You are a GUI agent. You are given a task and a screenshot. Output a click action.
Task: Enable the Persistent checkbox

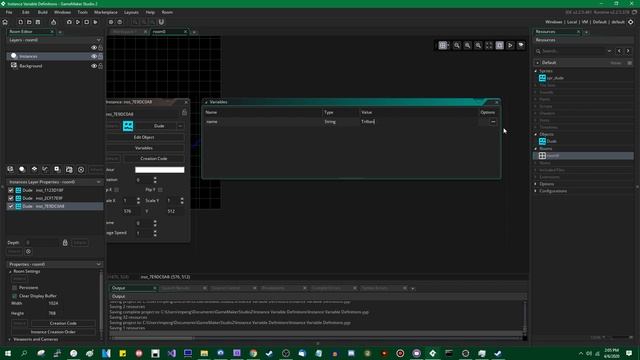[x=15, y=288]
